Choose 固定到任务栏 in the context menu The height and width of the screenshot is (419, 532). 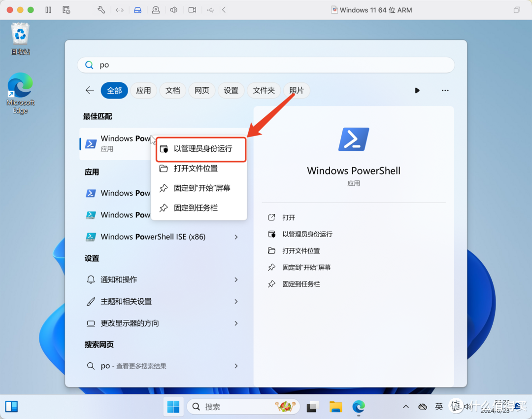pos(199,208)
